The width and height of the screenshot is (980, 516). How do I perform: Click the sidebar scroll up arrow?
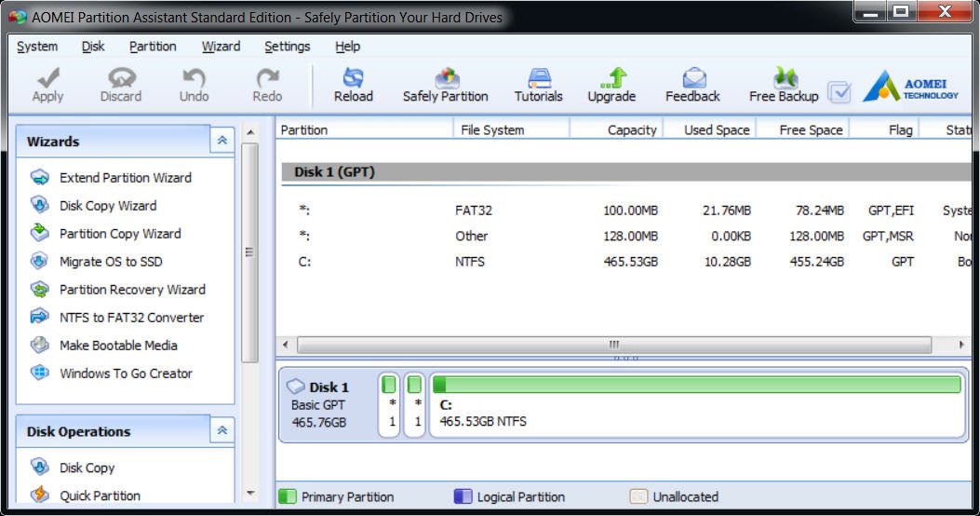tap(250, 132)
